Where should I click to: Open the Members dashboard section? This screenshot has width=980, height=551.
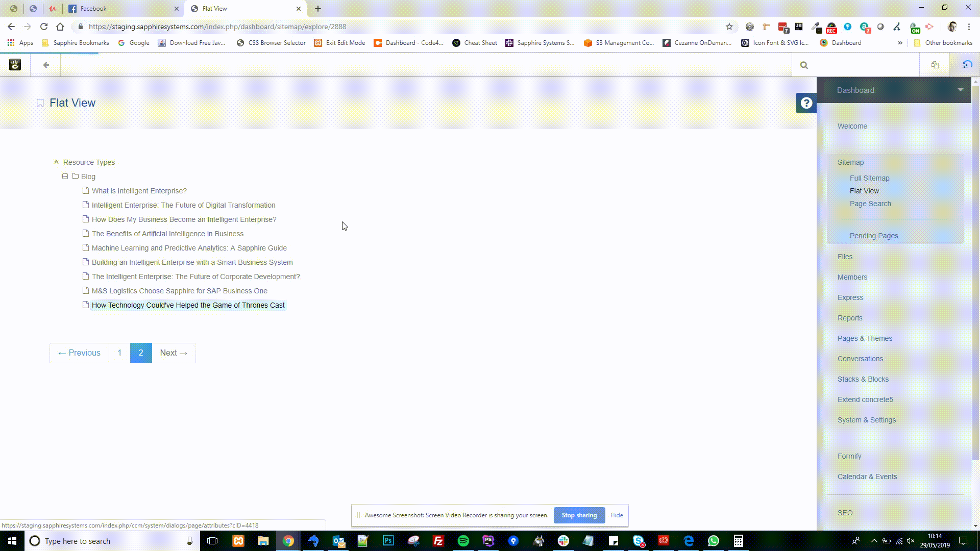pos(852,277)
